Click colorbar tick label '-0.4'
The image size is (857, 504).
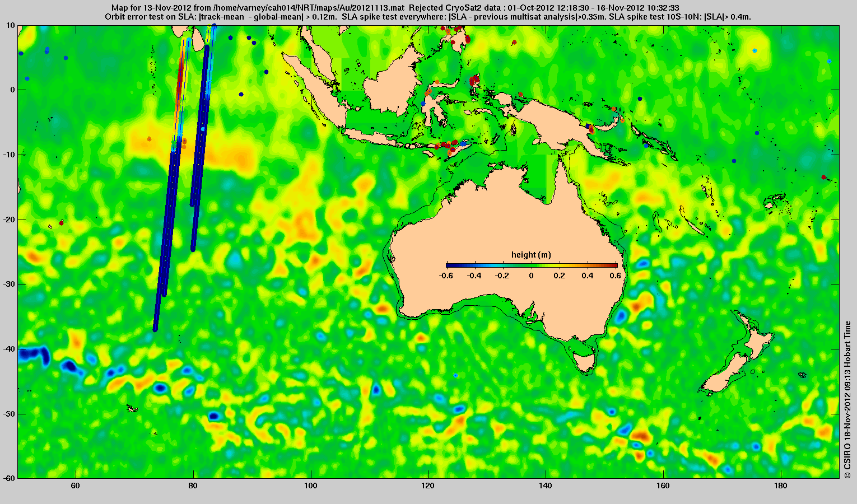point(474,276)
